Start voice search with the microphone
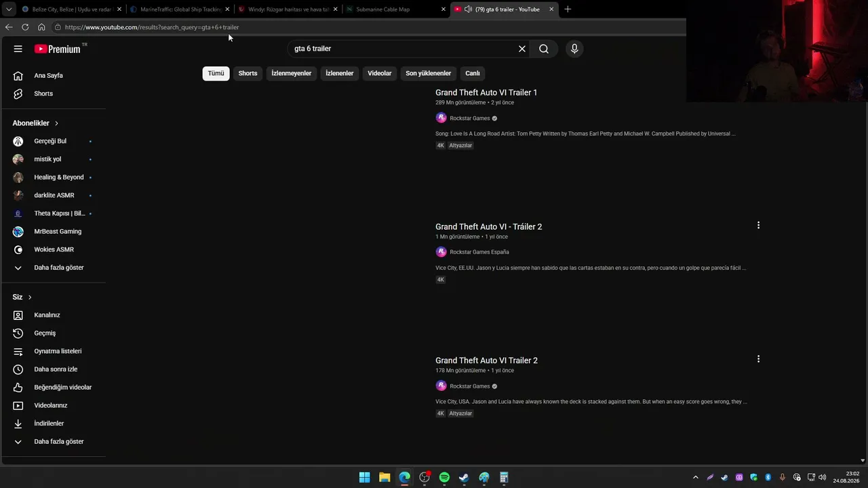This screenshot has height=488, width=868. [x=574, y=49]
